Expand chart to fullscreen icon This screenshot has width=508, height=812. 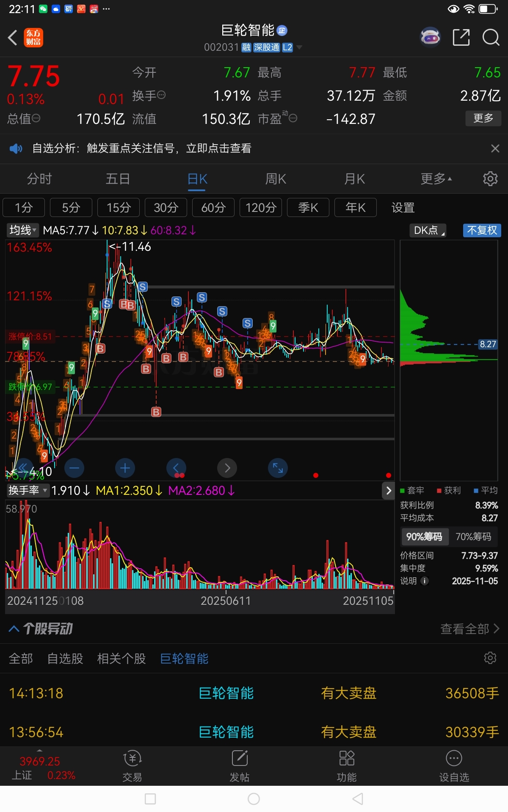coord(278,468)
